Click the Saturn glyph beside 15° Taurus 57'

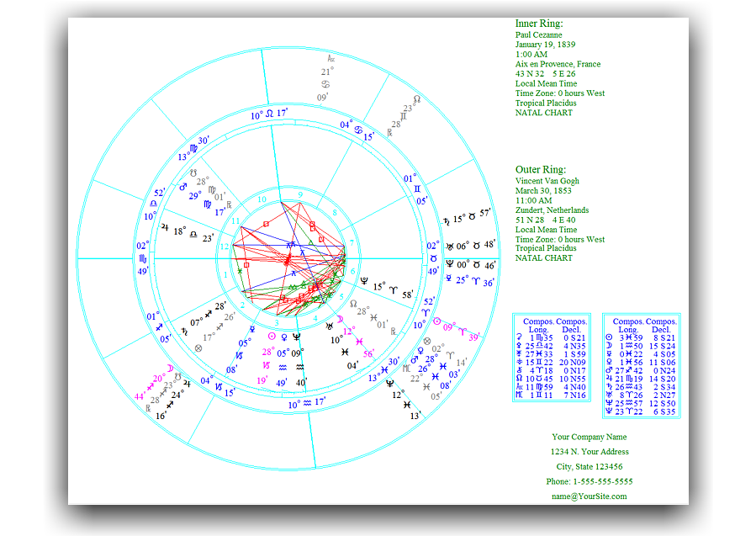tap(447, 221)
